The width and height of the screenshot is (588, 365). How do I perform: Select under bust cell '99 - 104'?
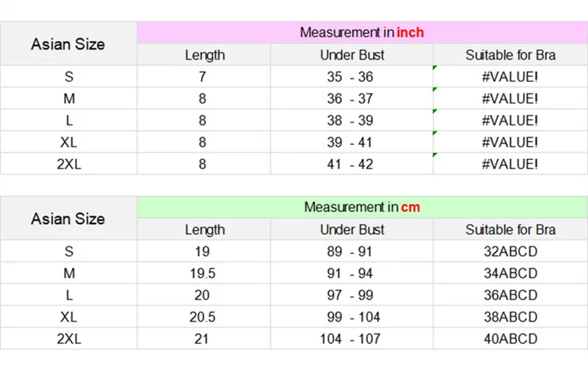pyautogui.click(x=352, y=316)
